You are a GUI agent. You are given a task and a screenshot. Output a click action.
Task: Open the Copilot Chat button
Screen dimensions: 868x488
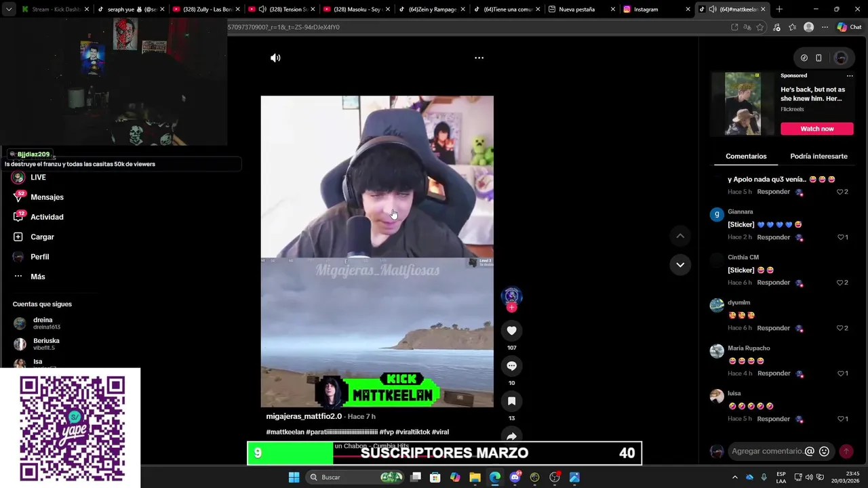(x=849, y=27)
